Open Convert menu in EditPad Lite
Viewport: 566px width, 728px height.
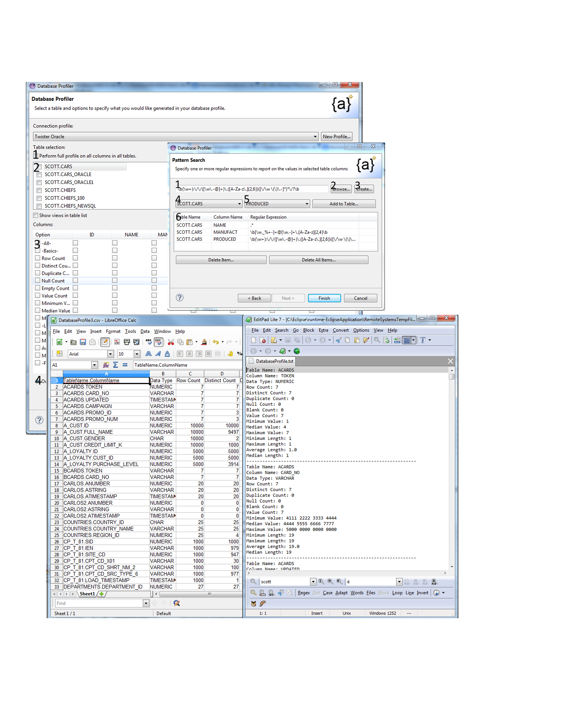(340, 330)
